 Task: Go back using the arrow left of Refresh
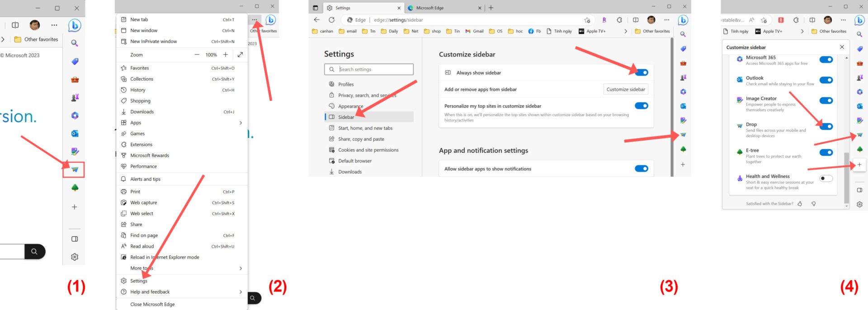(x=316, y=20)
